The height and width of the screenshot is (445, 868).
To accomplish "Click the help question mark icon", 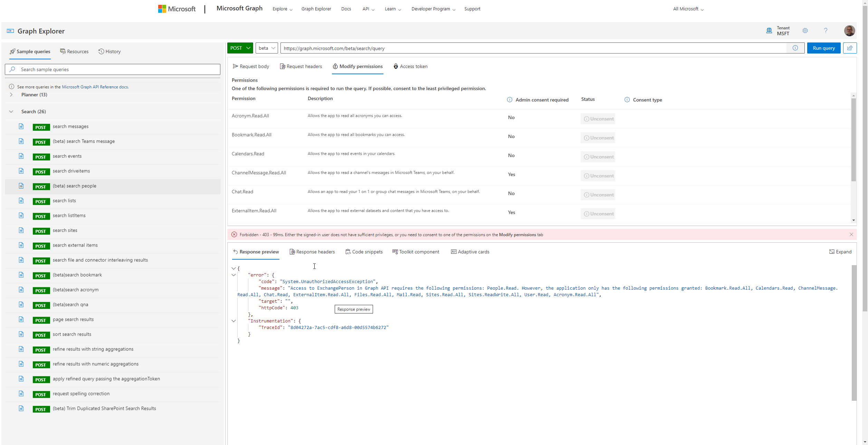I will click(x=826, y=31).
